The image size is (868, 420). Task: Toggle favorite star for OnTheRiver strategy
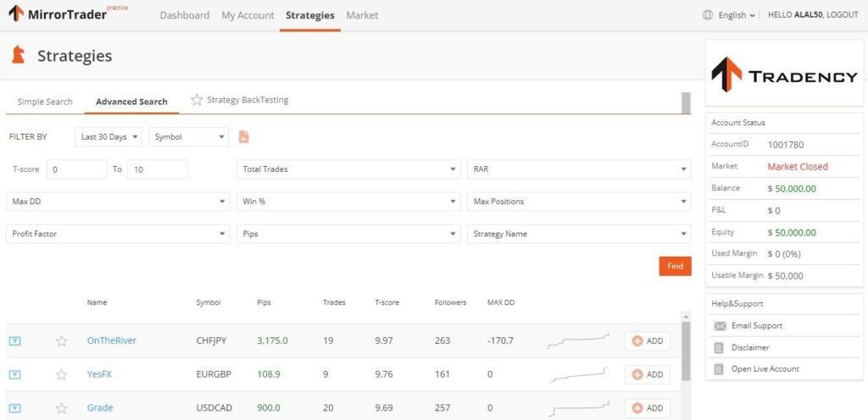tap(61, 341)
